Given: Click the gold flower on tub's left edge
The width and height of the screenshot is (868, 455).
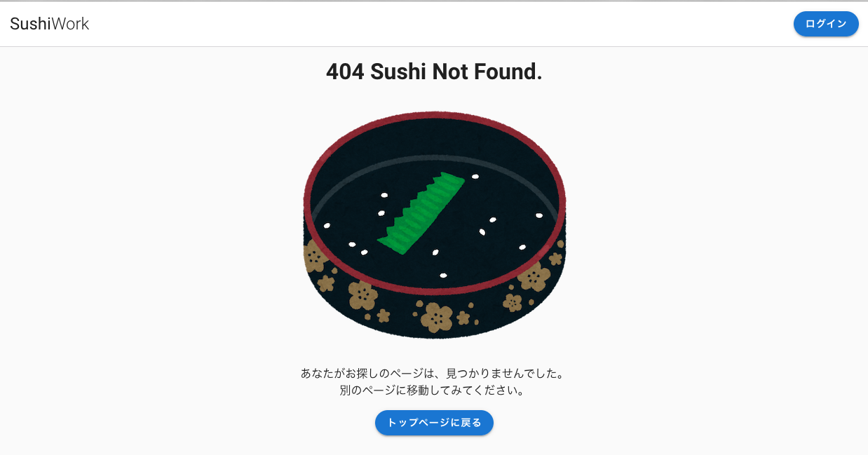Looking at the screenshot, I should tap(313, 257).
